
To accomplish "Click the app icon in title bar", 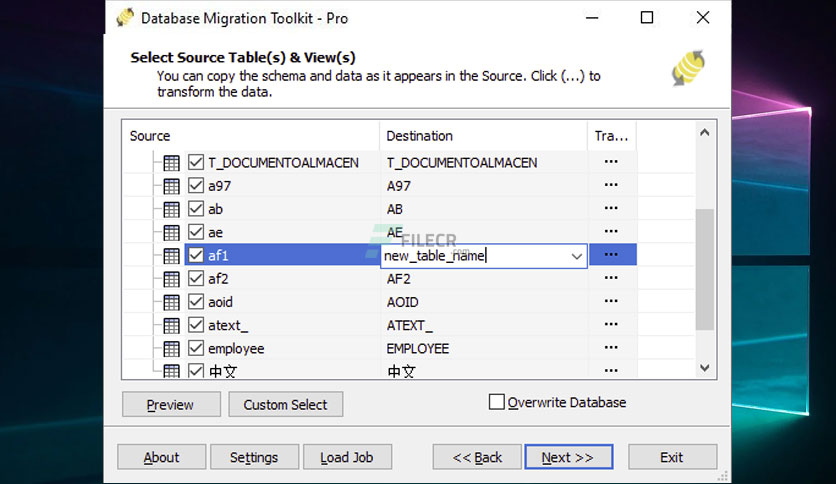I will coord(125,18).
